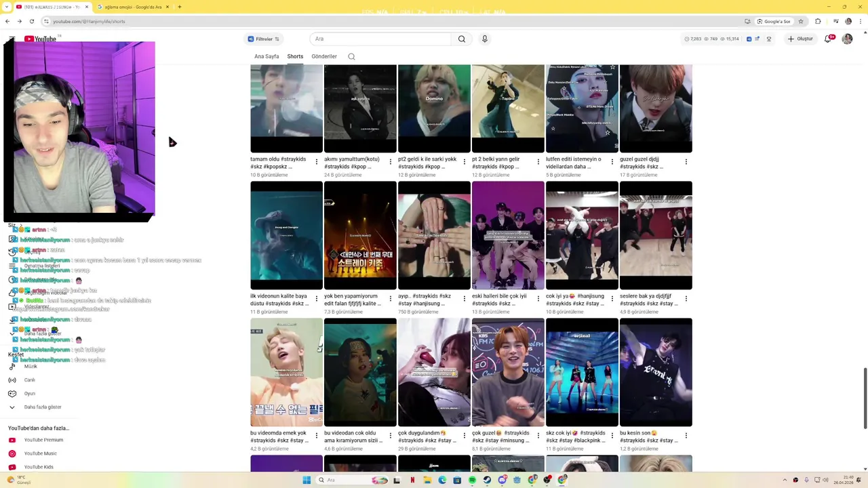Show hidden system tray icons chevron
The image size is (868, 488).
point(783,480)
